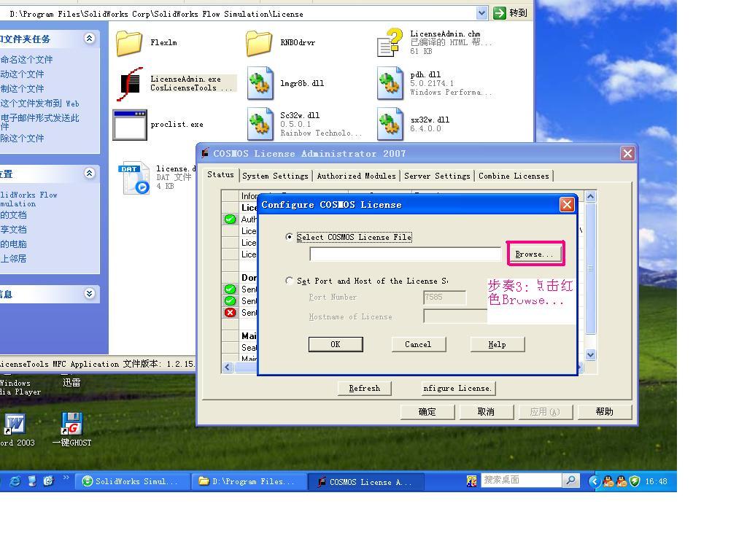Open the Windows Media Player desktop shortcut
Screen dimensions: 747x560
(20, 387)
